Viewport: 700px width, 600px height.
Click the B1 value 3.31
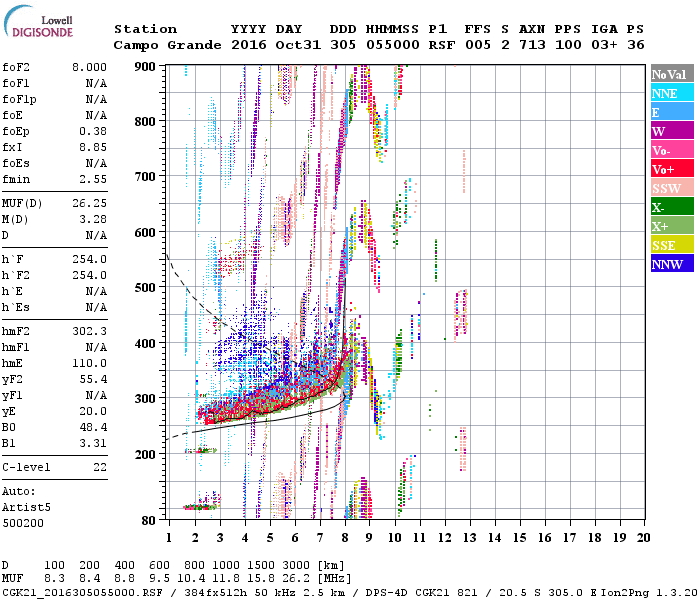pyautogui.click(x=93, y=443)
